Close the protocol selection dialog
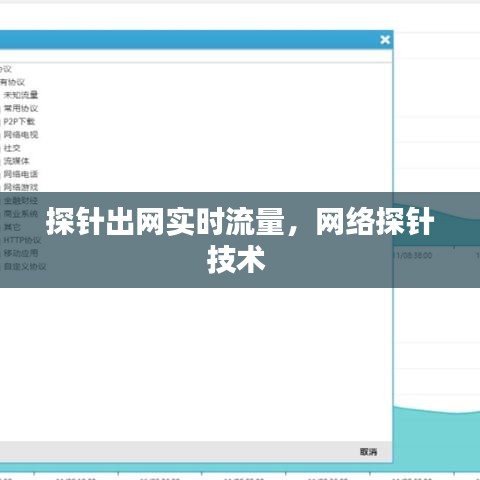 tap(385, 40)
